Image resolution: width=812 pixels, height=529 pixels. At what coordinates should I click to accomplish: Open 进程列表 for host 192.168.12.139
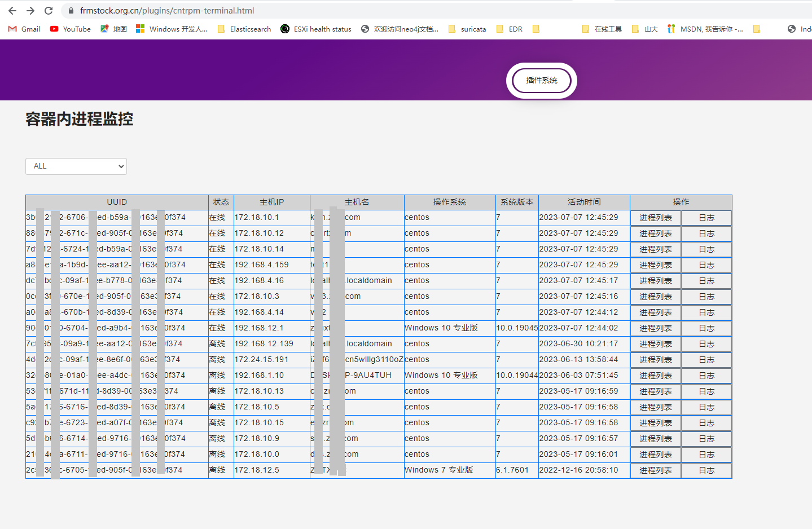(656, 344)
